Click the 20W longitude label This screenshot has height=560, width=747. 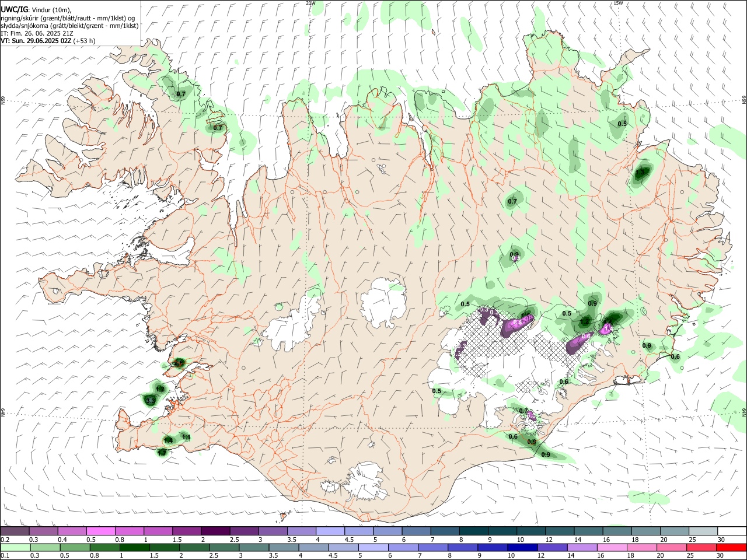(x=311, y=3)
